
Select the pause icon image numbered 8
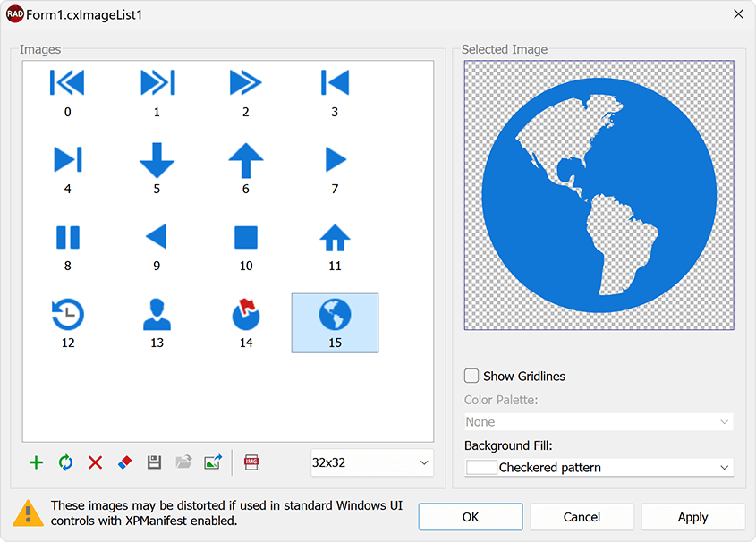67,236
